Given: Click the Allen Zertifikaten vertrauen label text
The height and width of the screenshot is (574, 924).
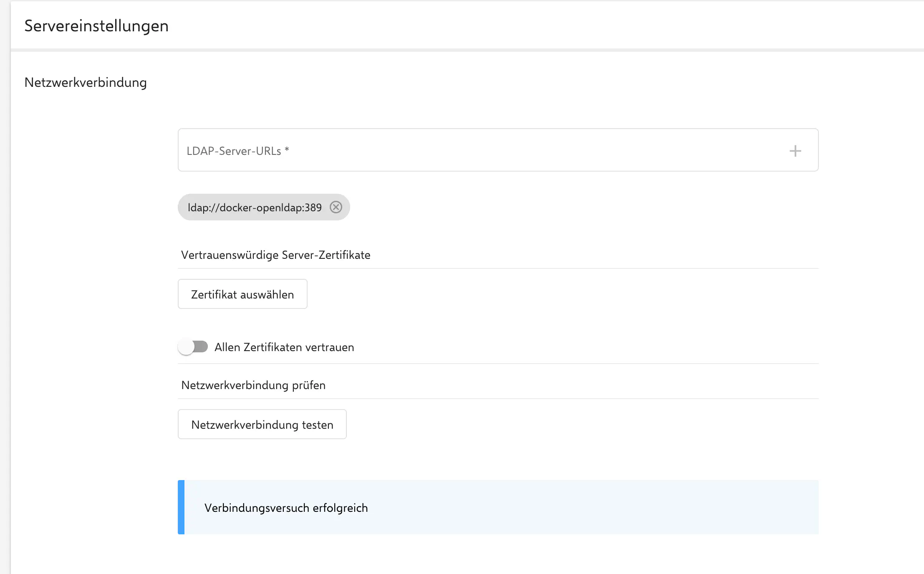Looking at the screenshot, I should [284, 347].
